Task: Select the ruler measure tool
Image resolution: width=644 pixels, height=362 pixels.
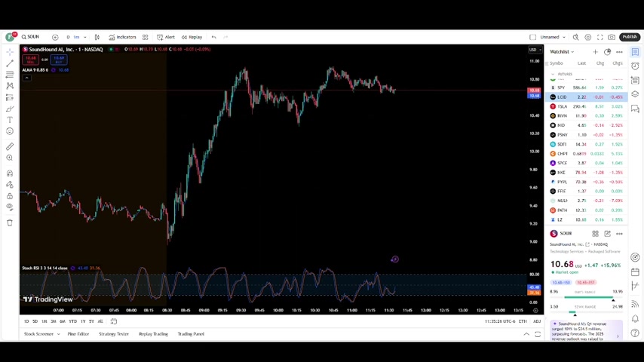Action: click(x=10, y=147)
